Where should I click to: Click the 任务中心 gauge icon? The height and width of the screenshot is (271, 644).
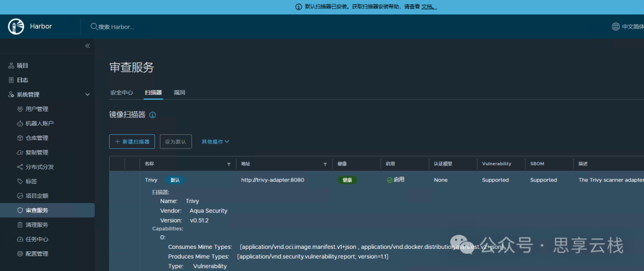20,239
